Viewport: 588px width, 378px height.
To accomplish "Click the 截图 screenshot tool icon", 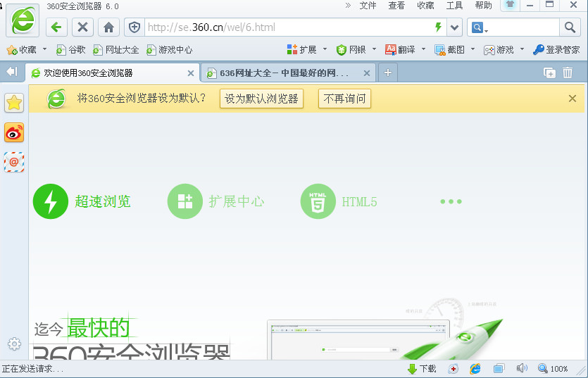I will click(x=449, y=49).
